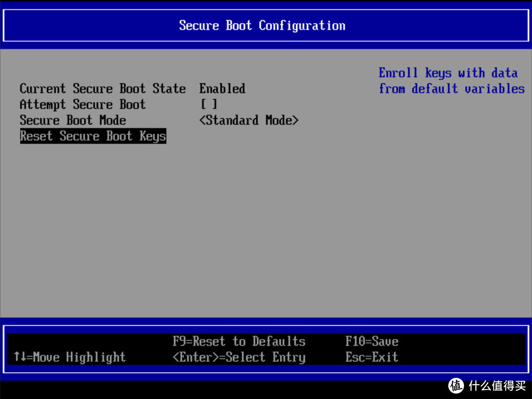Click the 值 watermark logo icon
This screenshot has width=532, height=399.
[455, 386]
